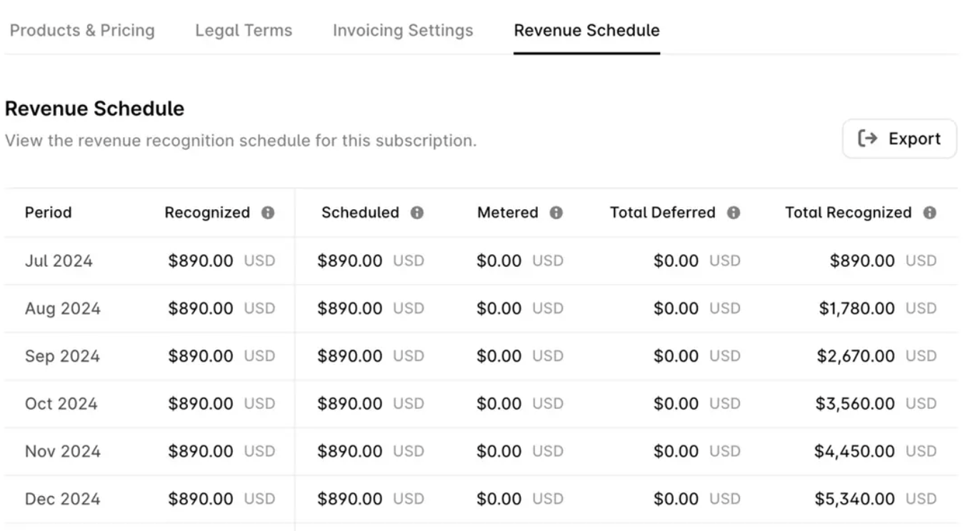The width and height of the screenshot is (980, 531).
Task: Open the Revenue Schedule export tooltip icon
Action: coord(866,138)
